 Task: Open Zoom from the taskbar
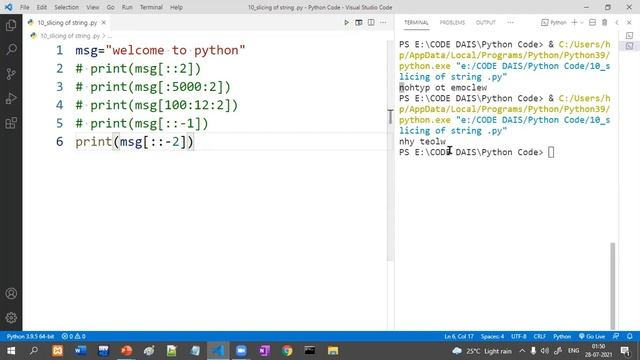click(x=241, y=351)
